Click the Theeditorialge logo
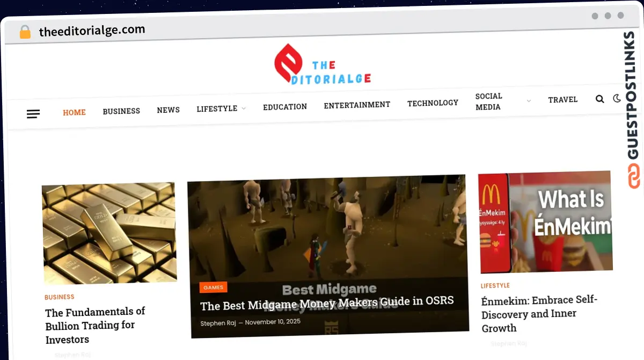Screen dimensions: 644x360 point(322,64)
